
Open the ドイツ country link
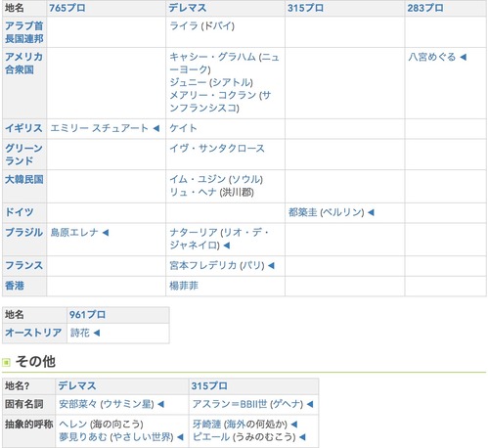[20, 212]
